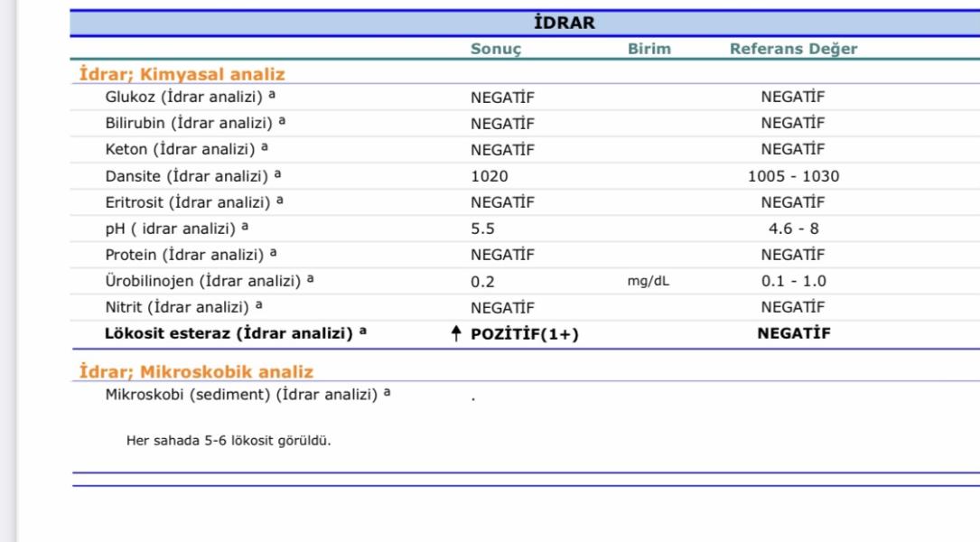Click the Eritrosit result NEGATİF
The height and width of the screenshot is (542, 980).
(x=502, y=202)
